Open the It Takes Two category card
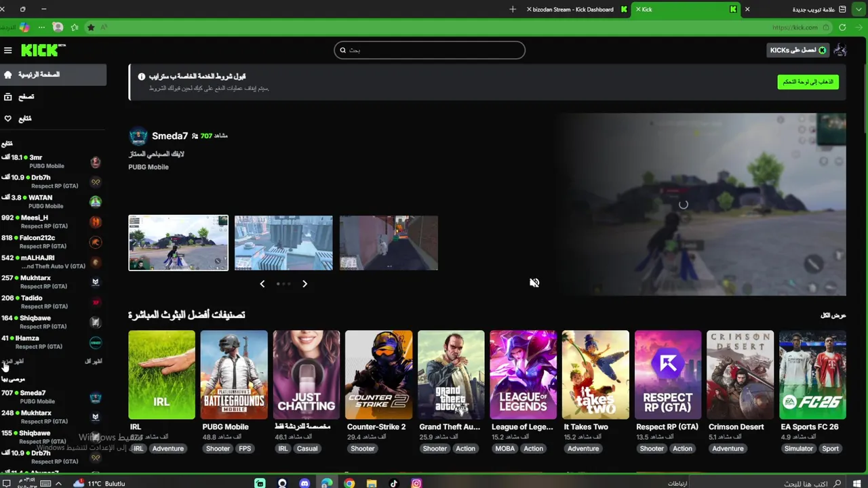The height and width of the screenshot is (488, 868). (595, 375)
